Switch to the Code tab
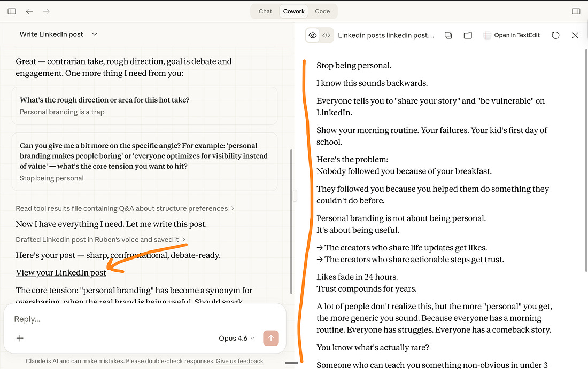This screenshot has height=369, width=588. pyautogui.click(x=322, y=11)
